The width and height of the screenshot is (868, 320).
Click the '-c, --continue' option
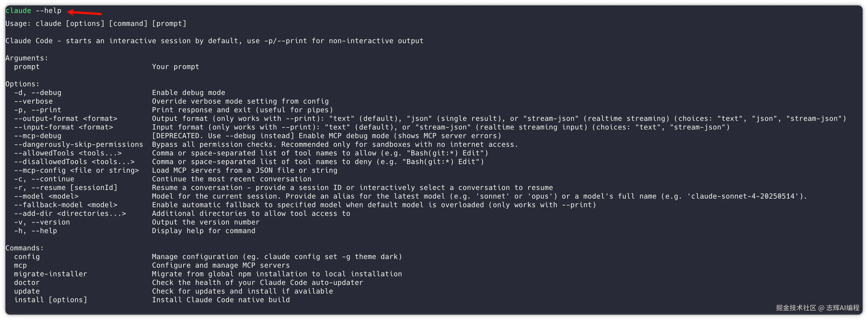(44, 179)
